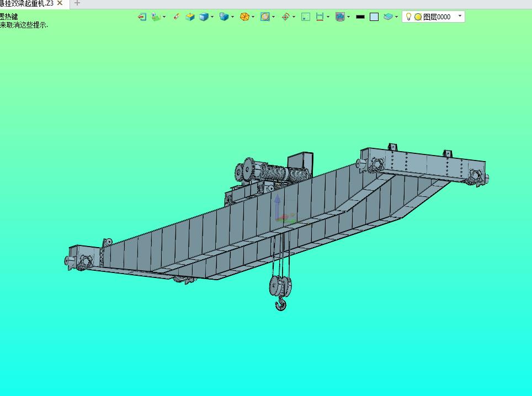Open dropdown beside the framed info icon
Viewport: 532px width, 396px height.
pos(274,17)
